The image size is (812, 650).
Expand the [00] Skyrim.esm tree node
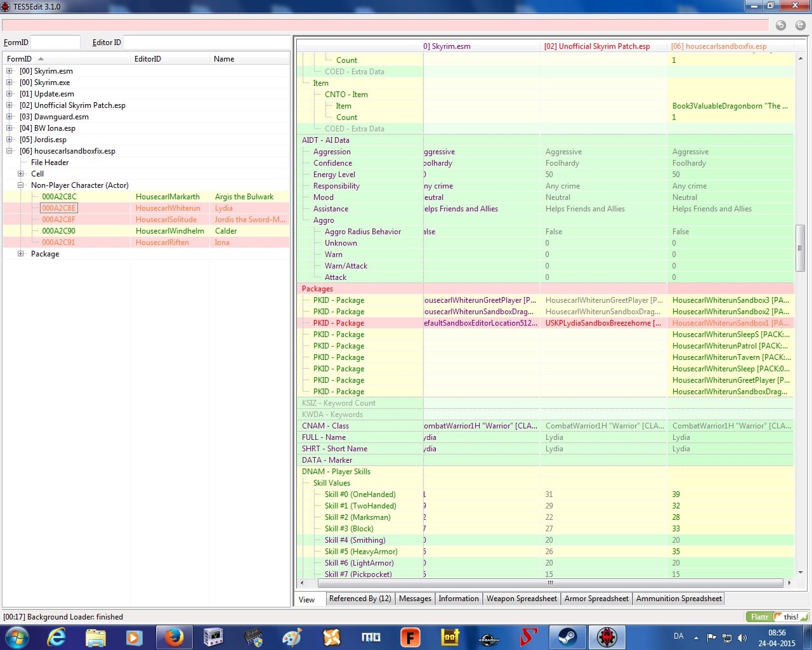(x=10, y=71)
